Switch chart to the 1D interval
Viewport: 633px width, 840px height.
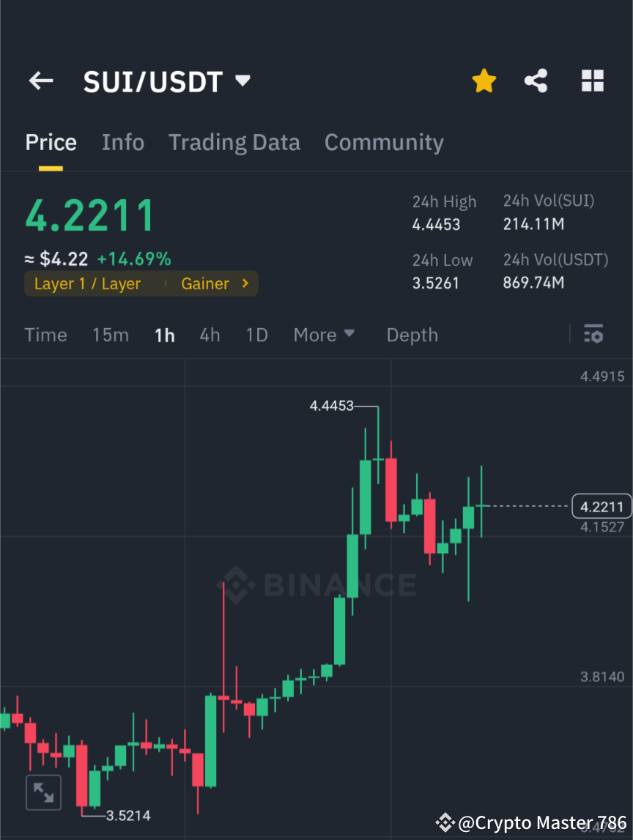click(x=256, y=335)
